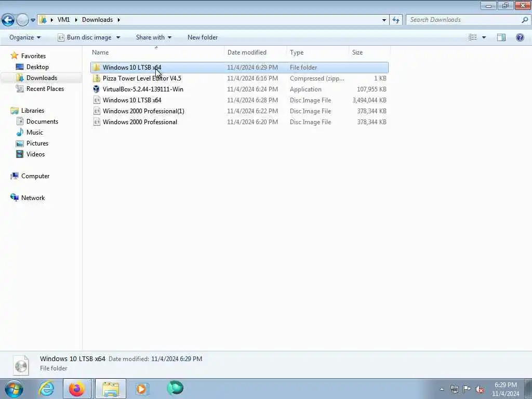
Task: Select Windows 10 LTSB x64 disc image
Action: 239,100
